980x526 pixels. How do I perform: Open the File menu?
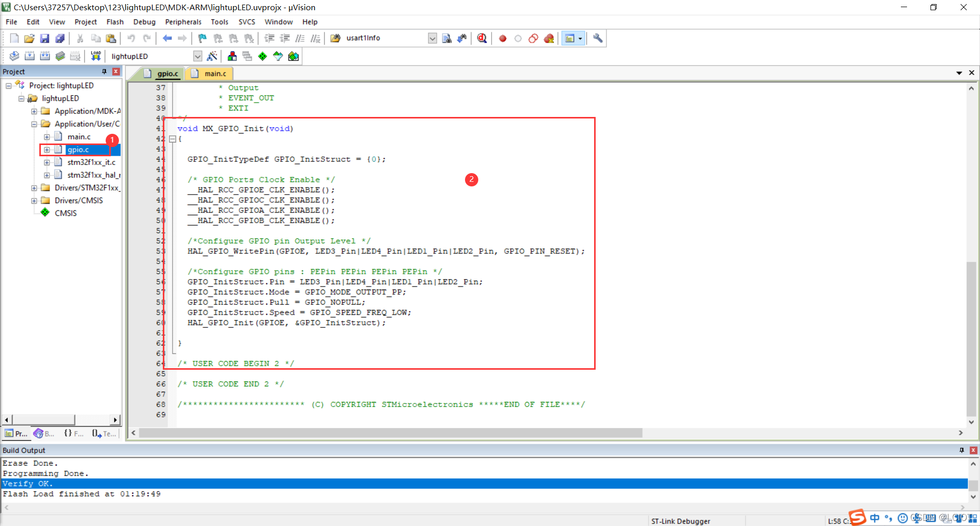pyautogui.click(x=11, y=22)
